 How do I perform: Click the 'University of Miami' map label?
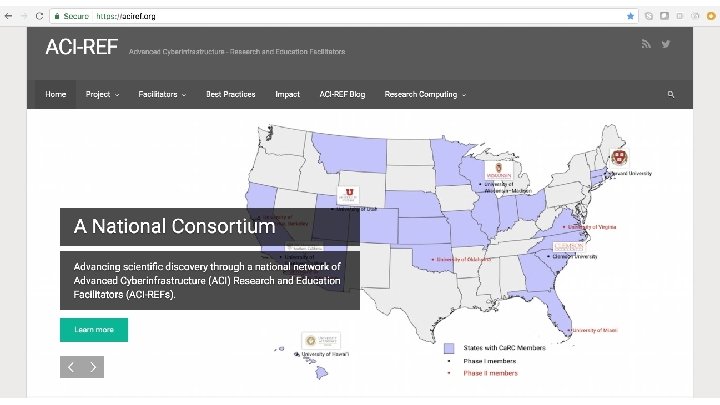tap(595, 330)
